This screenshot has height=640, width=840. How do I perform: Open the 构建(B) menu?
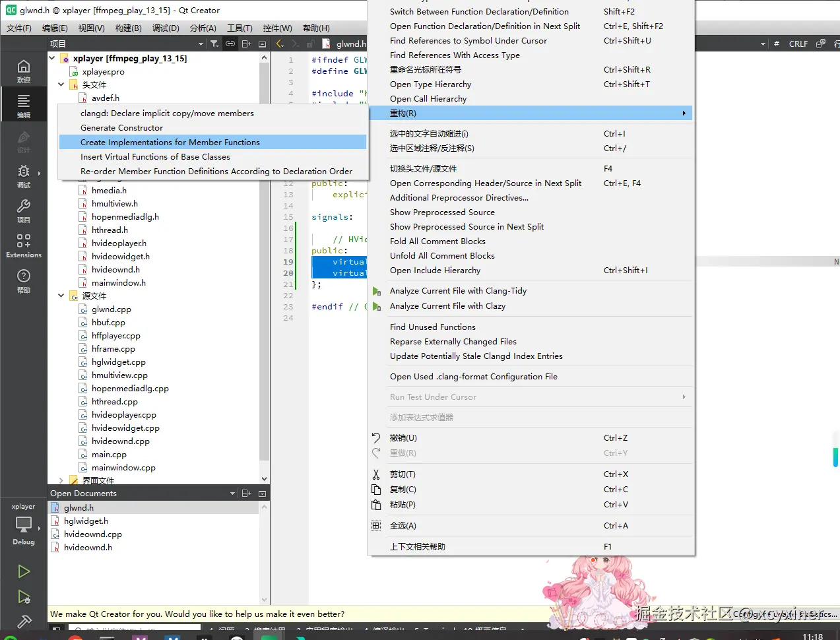point(128,28)
